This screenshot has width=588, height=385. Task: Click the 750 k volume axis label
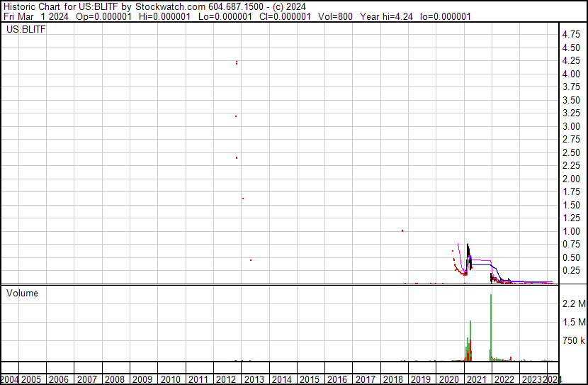[573, 341]
